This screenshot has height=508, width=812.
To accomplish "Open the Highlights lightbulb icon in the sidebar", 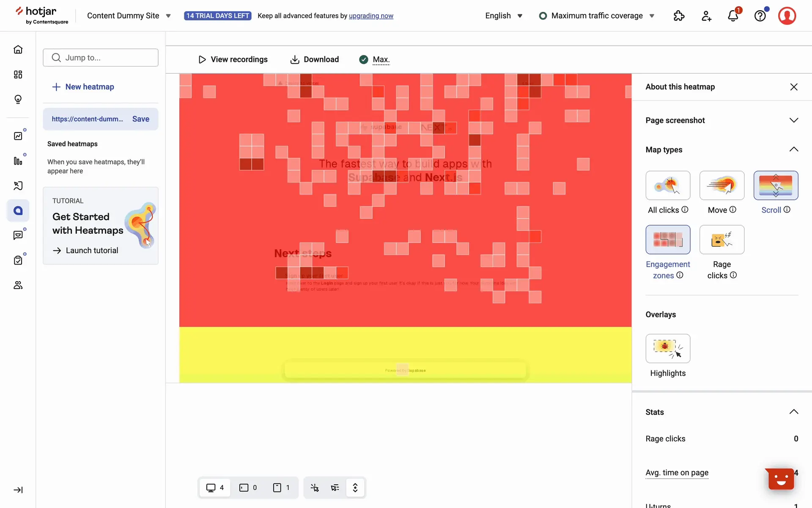I will point(18,99).
